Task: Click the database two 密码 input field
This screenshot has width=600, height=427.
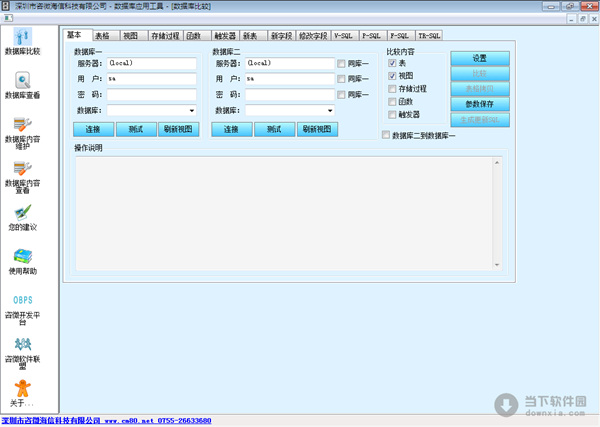Action: [x=290, y=95]
